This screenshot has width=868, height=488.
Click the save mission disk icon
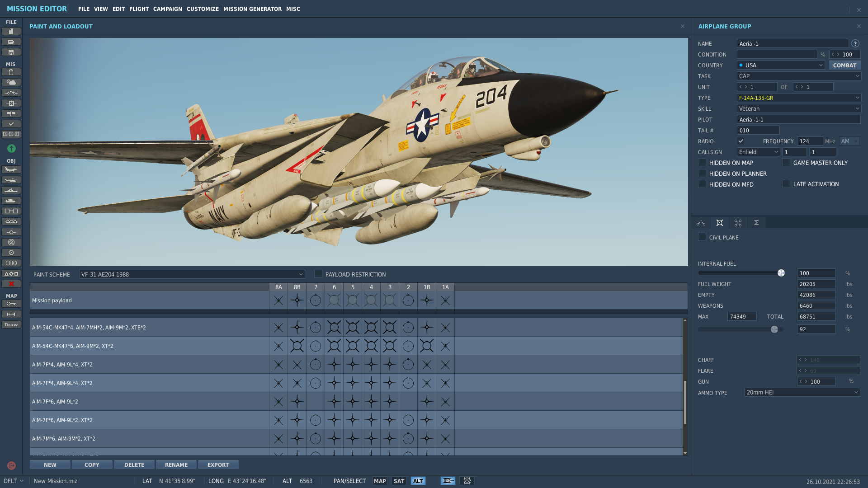[11, 52]
